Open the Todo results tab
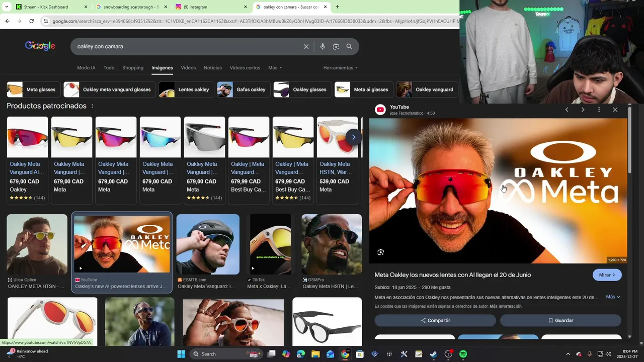The image size is (644, 362). (x=109, y=68)
